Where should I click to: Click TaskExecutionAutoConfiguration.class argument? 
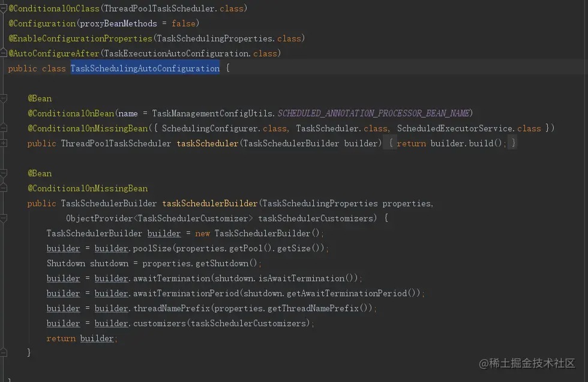click(x=191, y=53)
